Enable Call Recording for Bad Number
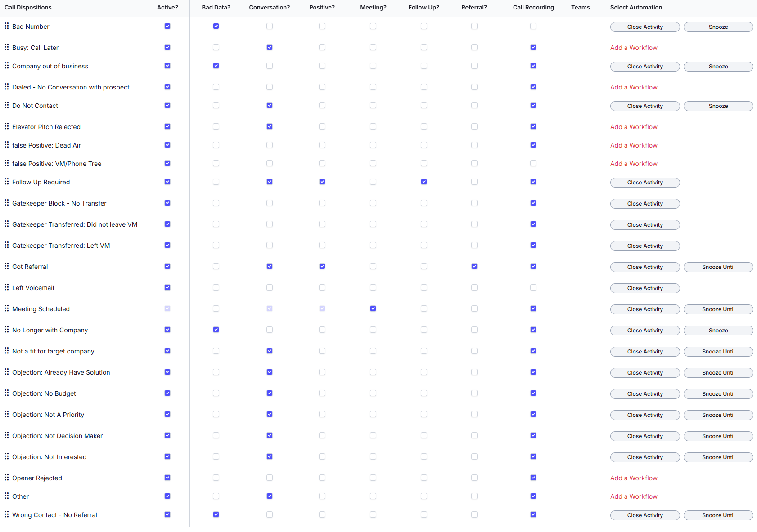This screenshot has width=757, height=532. [533, 26]
